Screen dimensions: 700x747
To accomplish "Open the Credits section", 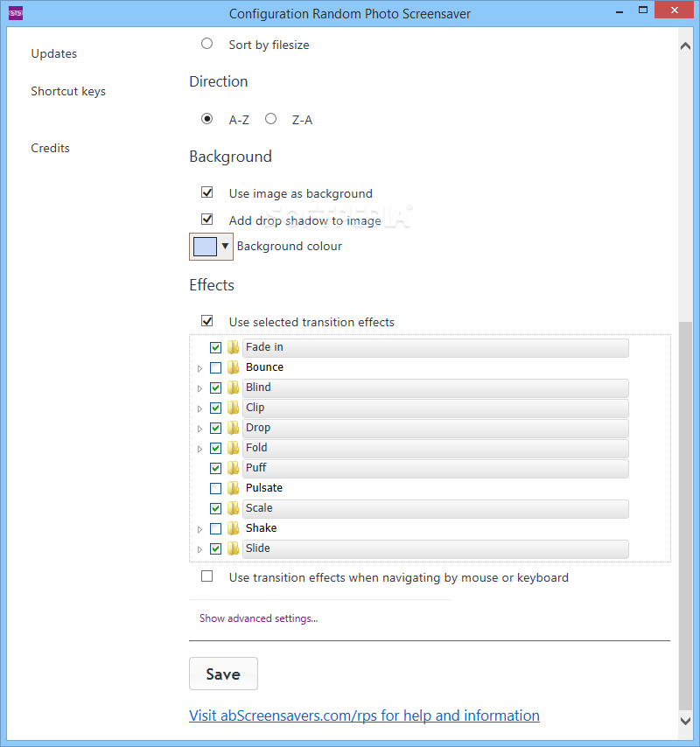I will 50,148.
